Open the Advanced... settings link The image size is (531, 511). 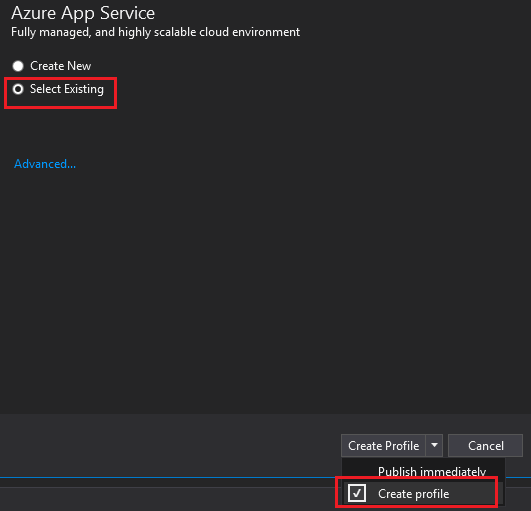pos(45,164)
